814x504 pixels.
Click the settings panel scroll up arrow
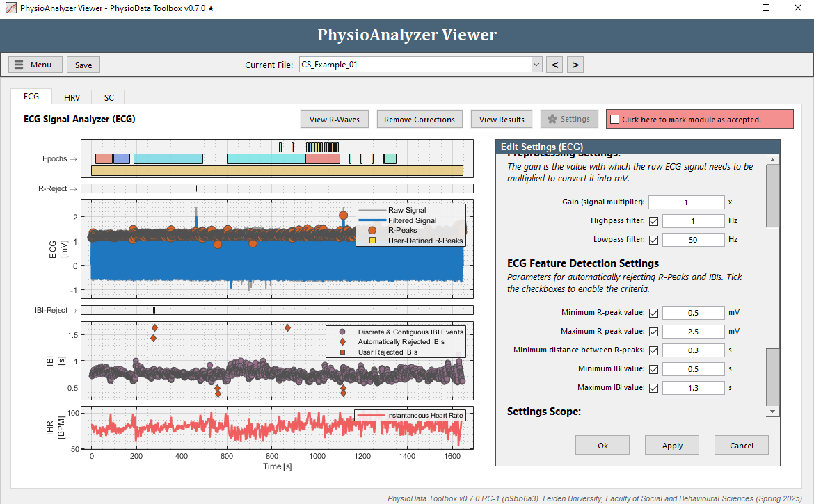click(x=772, y=160)
